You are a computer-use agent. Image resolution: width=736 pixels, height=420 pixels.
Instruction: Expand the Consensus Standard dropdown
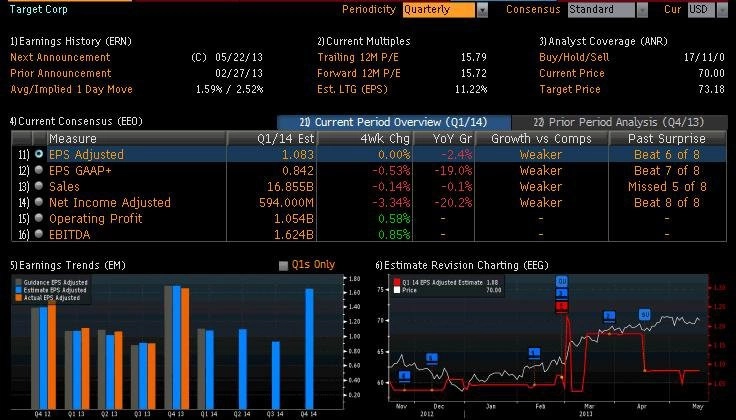[x=626, y=10]
